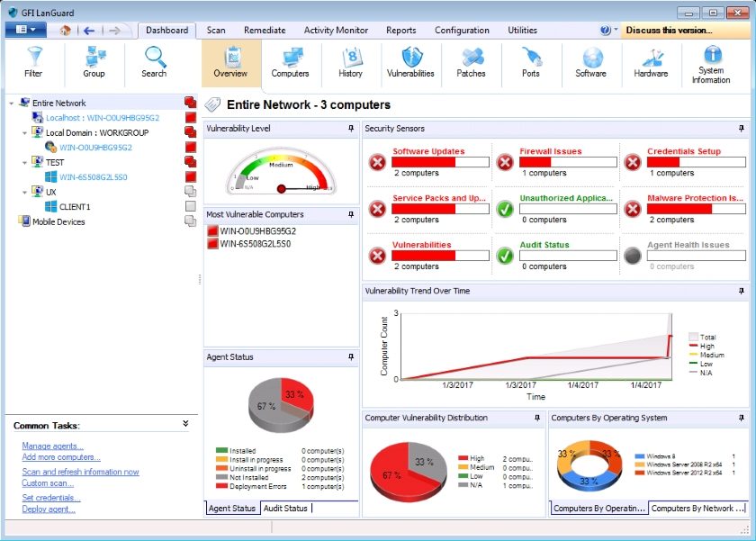
Task: Open the History view
Action: (x=350, y=63)
